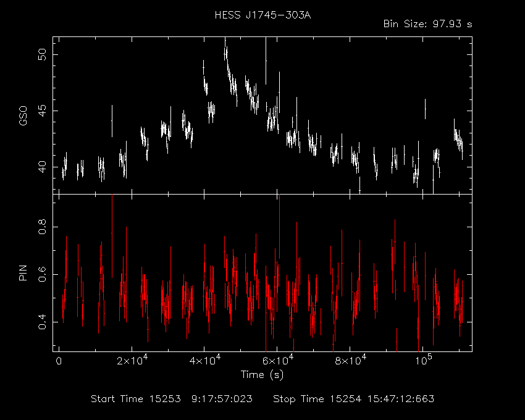The width and height of the screenshot is (525, 420).
Task: Click the GSO axis tick label 45
Action: [42, 111]
